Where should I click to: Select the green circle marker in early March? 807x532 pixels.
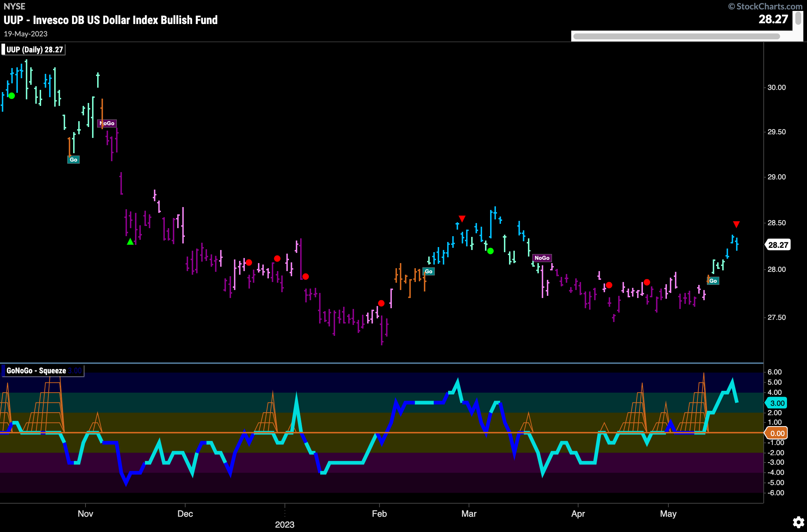tap(490, 251)
